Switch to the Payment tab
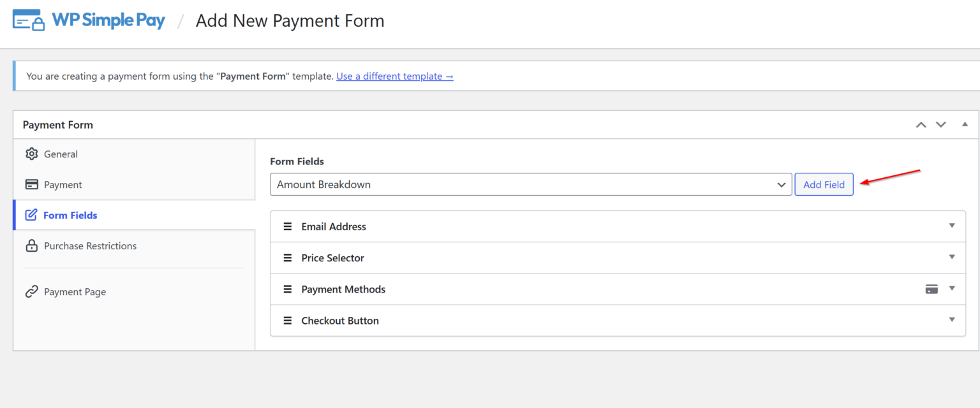 tap(63, 184)
